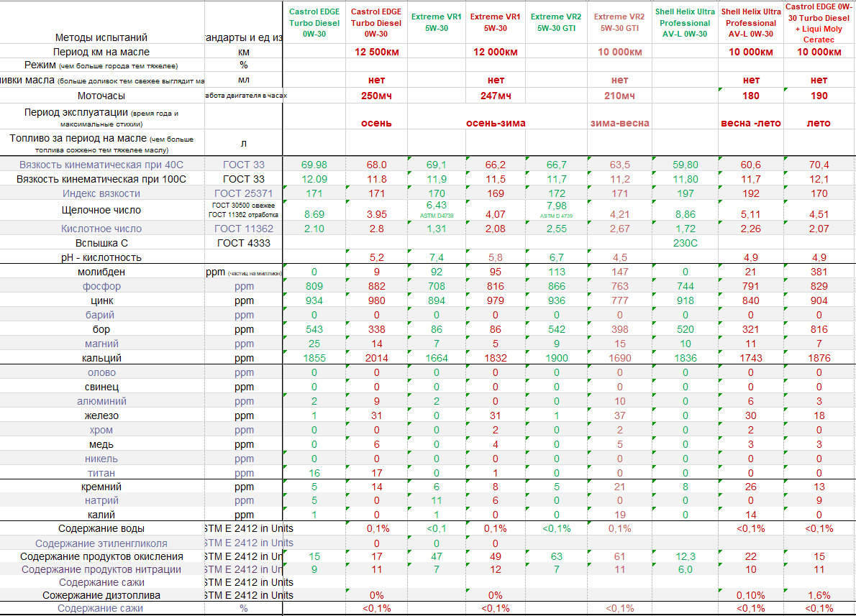
Task: Click the 'Содержание продуктов нитрации' row label
Action: (101, 569)
